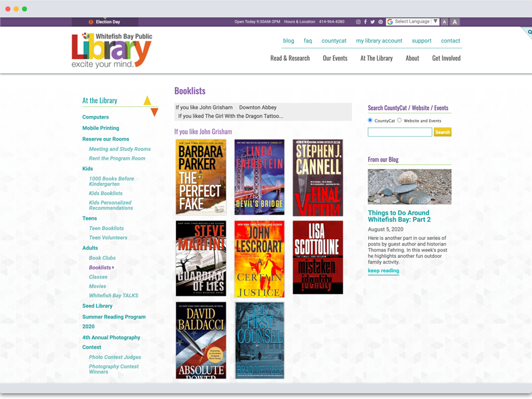
Task: Open the Our Events menu
Action: tap(335, 58)
